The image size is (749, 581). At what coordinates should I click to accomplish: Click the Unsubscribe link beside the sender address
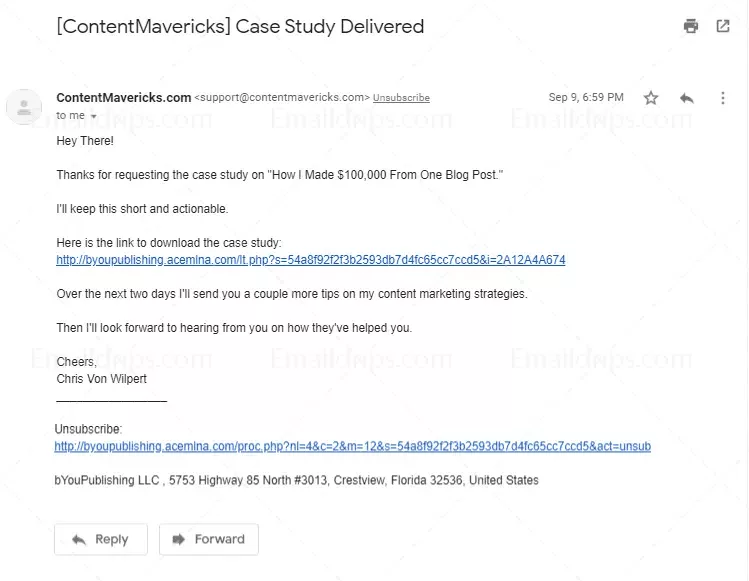[x=401, y=98]
